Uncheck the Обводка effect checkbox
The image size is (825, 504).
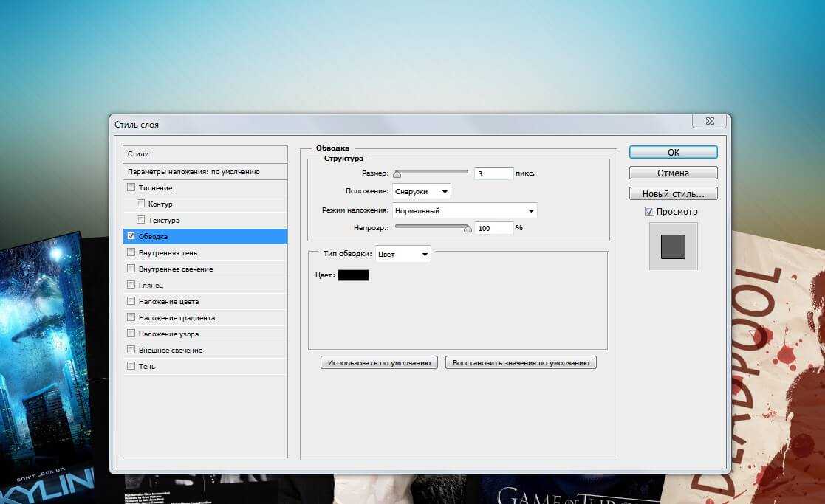[x=131, y=236]
